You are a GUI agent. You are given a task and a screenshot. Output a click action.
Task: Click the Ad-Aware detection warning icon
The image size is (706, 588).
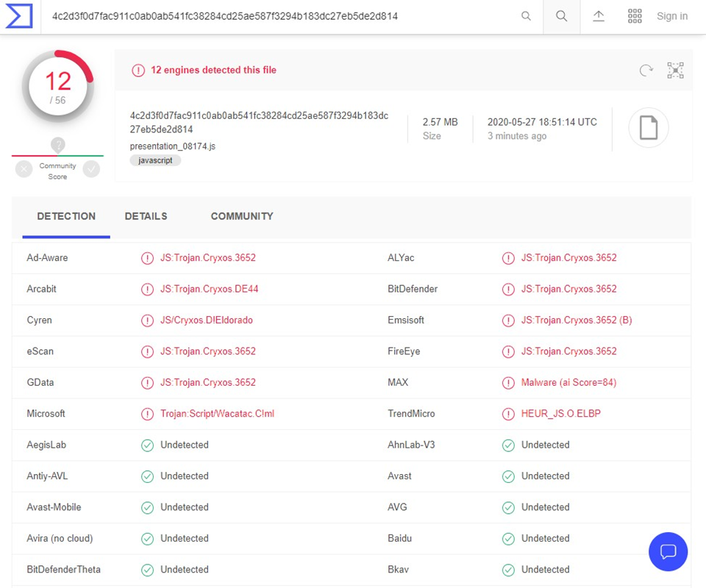[x=147, y=258]
